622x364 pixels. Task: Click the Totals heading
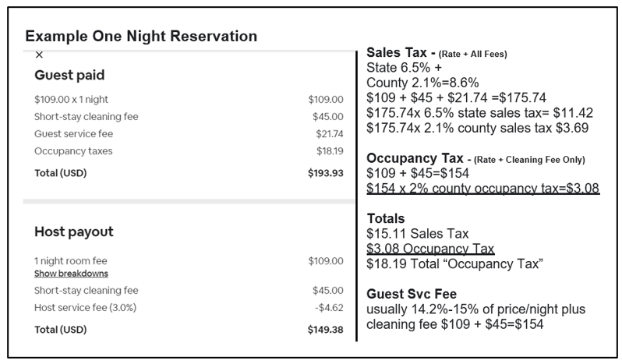pos(387,220)
